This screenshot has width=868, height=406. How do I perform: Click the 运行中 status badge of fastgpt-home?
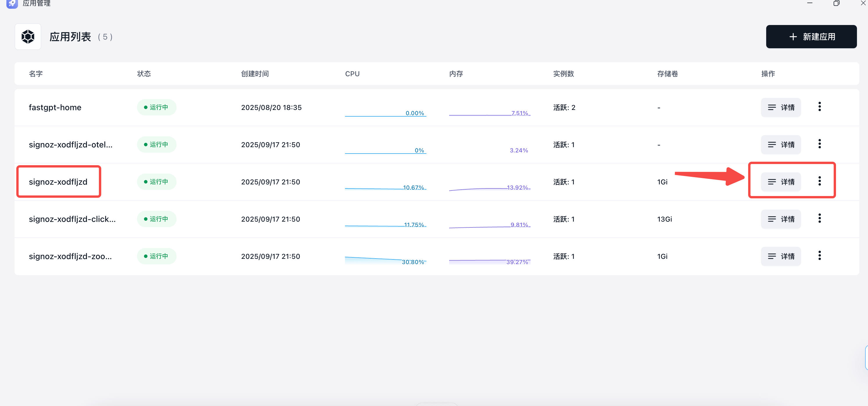[x=156, y=108]
